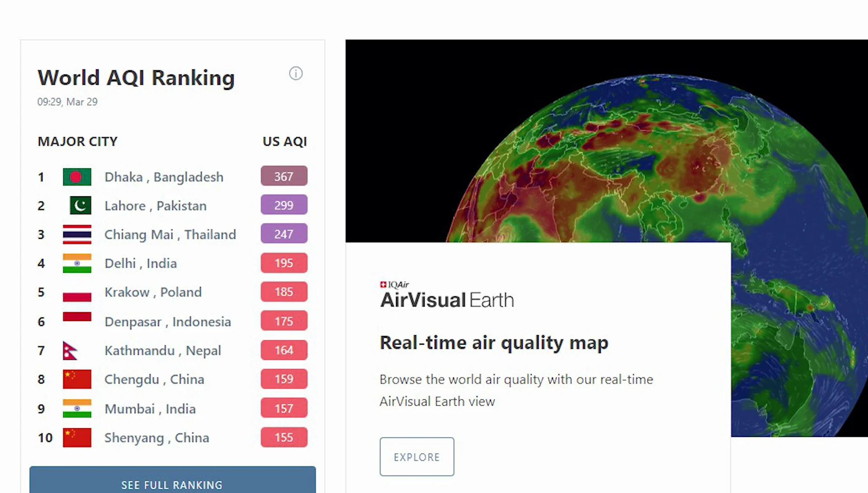Click the Browse the world air quality description
The image size is (868, 493).
tap(516, 390)
